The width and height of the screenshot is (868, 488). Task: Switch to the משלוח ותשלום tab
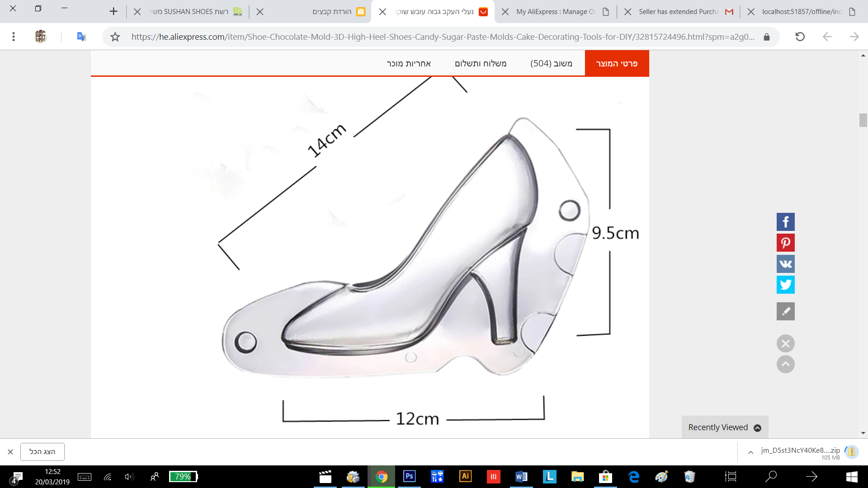[480, 63]
